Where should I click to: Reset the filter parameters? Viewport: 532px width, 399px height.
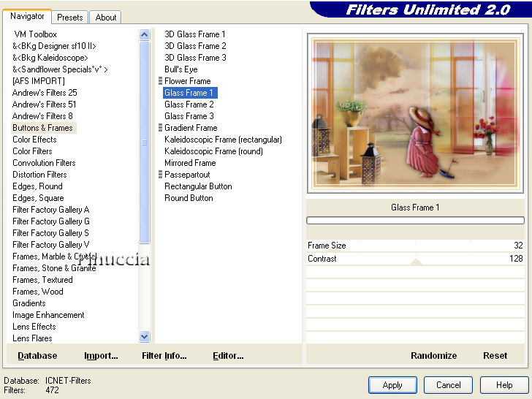coord(495,356)
